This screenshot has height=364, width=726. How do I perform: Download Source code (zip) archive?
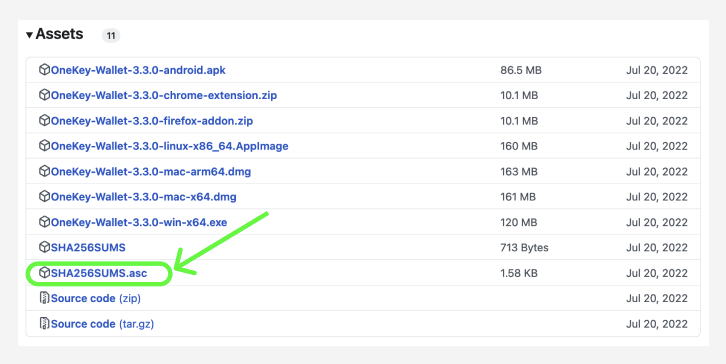coord(96,298)
